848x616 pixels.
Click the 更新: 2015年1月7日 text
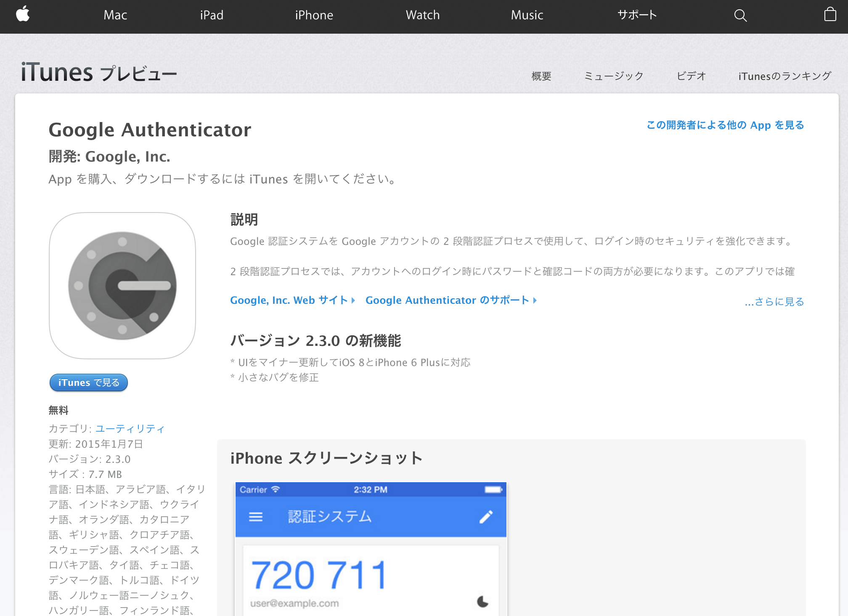coord(96,444)
